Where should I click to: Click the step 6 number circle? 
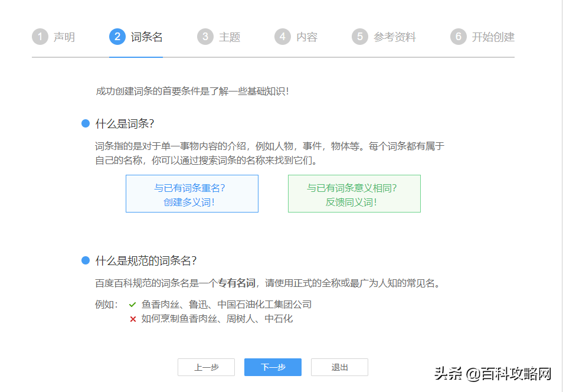pos(458,37)
